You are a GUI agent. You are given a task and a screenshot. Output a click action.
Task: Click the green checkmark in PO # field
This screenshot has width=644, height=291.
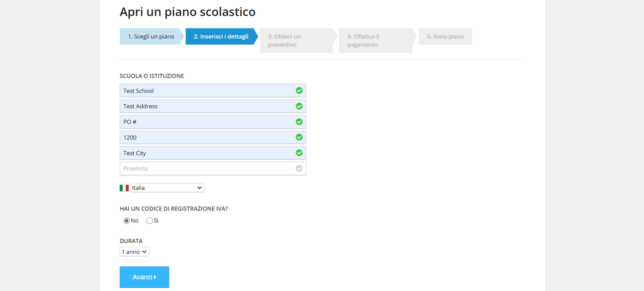pyautogui.click(x=299, y=122)
